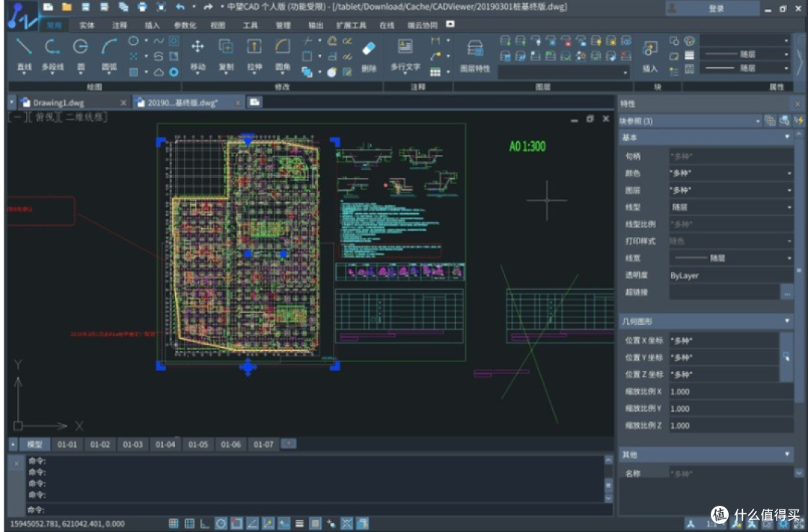This screenshot has width=808, height=532.
Task: Select the 圆弧 (Arc) tool
Action: (x=108, y=54)
